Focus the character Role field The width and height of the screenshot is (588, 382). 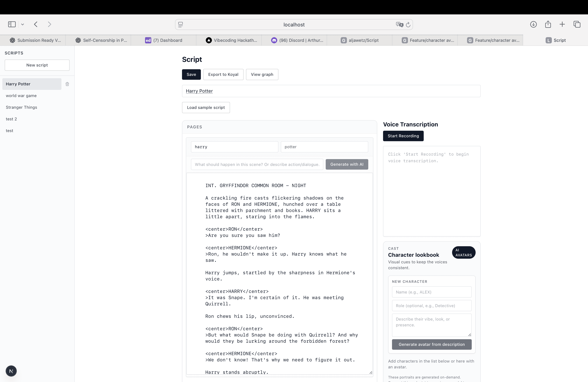(432, 306)
